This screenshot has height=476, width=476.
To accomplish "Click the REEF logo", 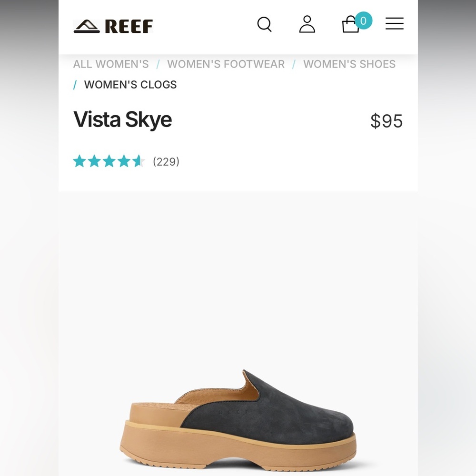I will pos(113,26).
